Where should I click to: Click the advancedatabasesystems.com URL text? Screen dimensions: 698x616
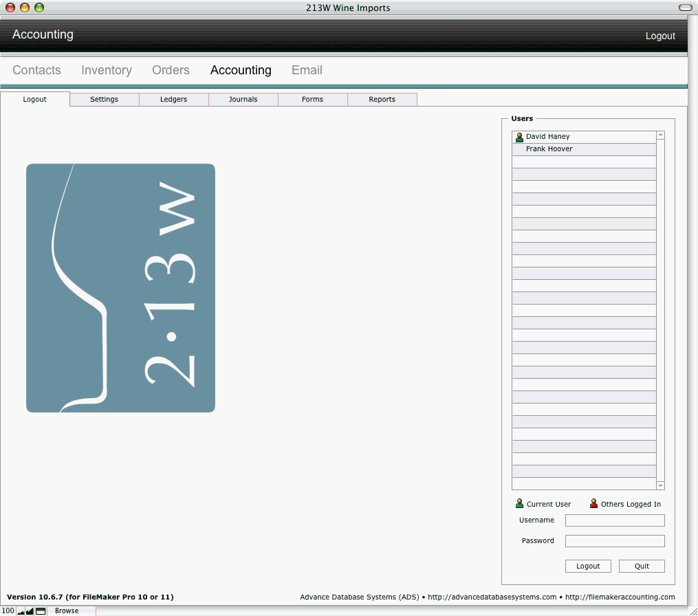492,597
